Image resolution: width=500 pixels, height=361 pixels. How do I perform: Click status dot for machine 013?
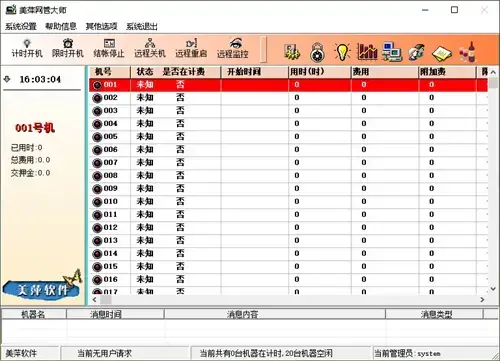pos(97,241)
